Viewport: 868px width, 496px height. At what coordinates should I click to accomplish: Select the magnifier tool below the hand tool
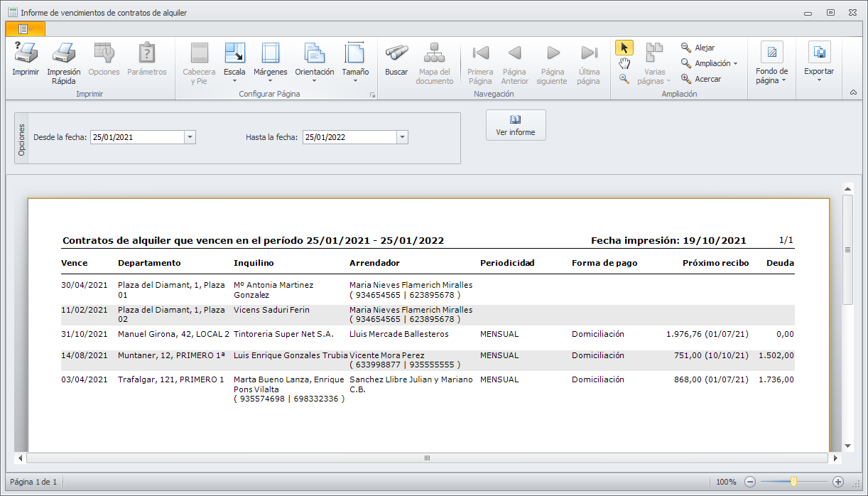click(x=624, y=79)
